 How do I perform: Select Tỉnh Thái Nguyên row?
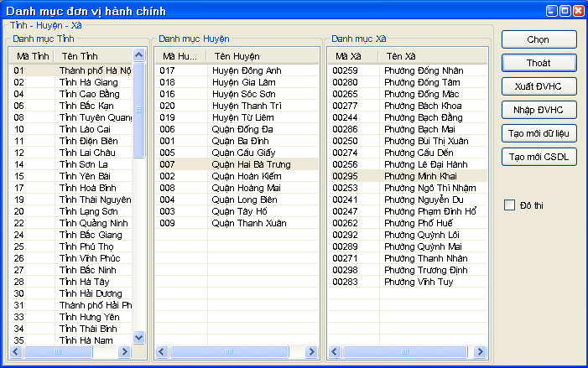[70, 200]
